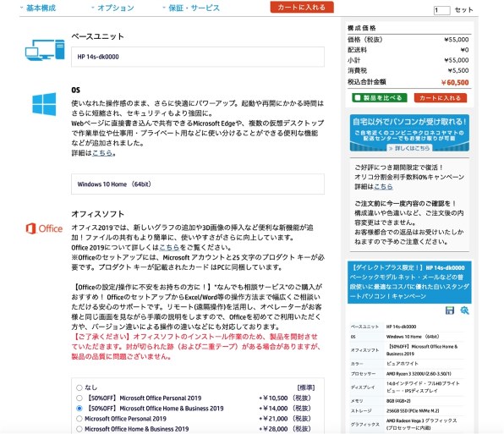Viewport: 504px width, 434px height.
Task: Click the ¥60,500 total amount
Action: 455,82
